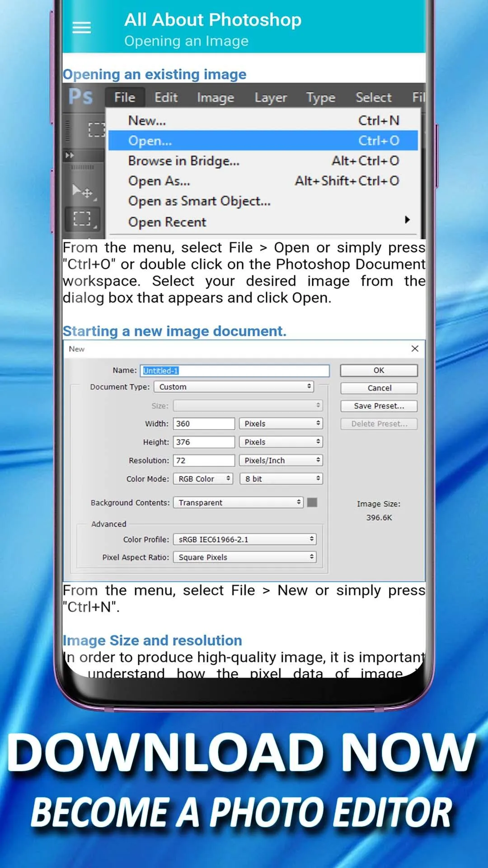Click Delete Preset... button
The height and width of the screenshot is (868, 488).
(x=379, y=424)
